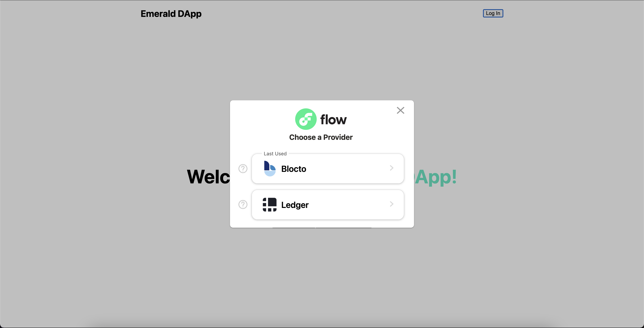Open help for the Blocto provider
Image resolution: width=644 pixels, height=328 pixels.
coord(243,169)
